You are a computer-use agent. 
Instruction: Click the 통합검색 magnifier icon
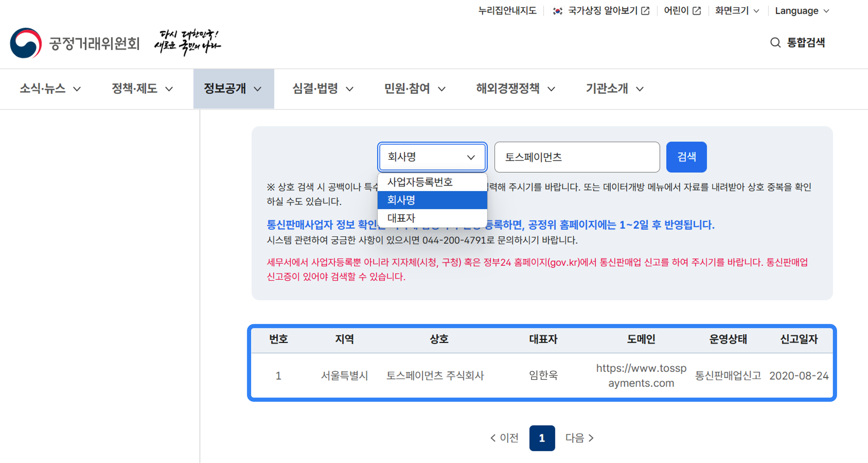775,43
